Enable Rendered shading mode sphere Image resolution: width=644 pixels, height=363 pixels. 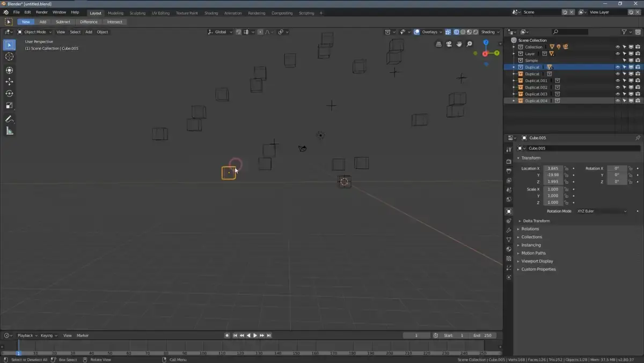[x=475, y=32]
